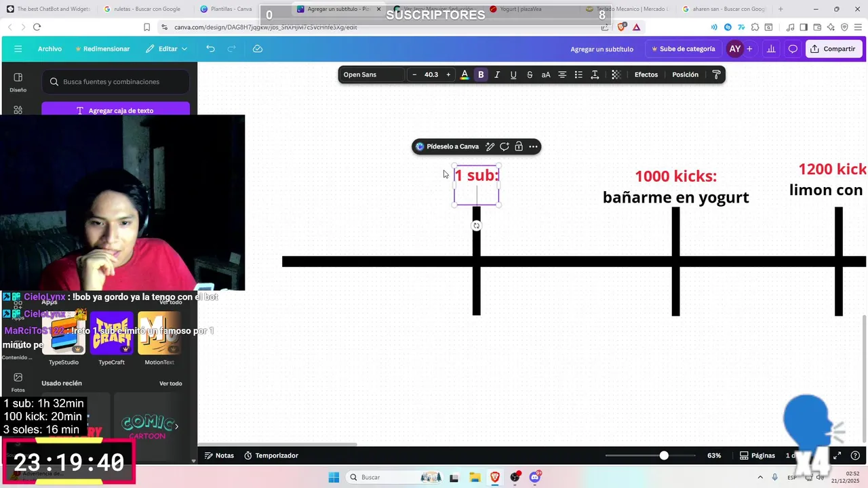
Task: Open the Archivo menu
Action: (50, 49)
